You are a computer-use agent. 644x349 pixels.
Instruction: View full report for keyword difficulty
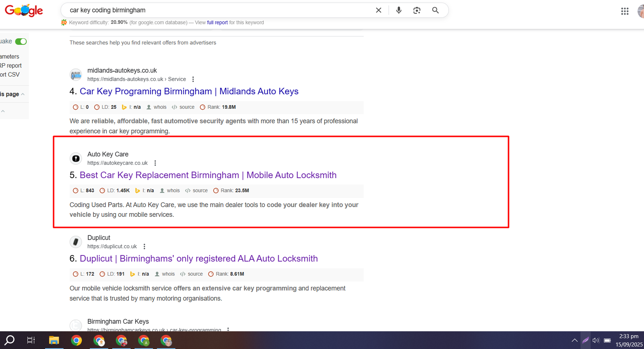(217, 23)
